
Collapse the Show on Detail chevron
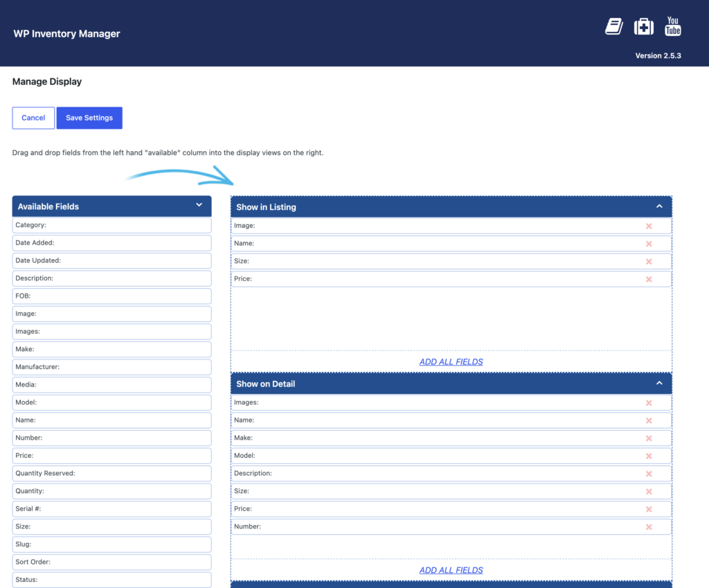[x=659, y=383]
